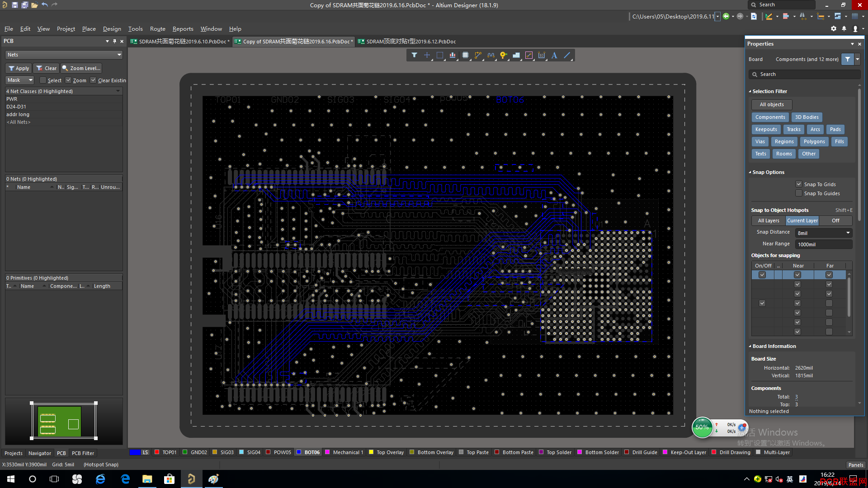Open the PCB panel menu dropdown arrow
868x488 pixels.
click(107, 41)
